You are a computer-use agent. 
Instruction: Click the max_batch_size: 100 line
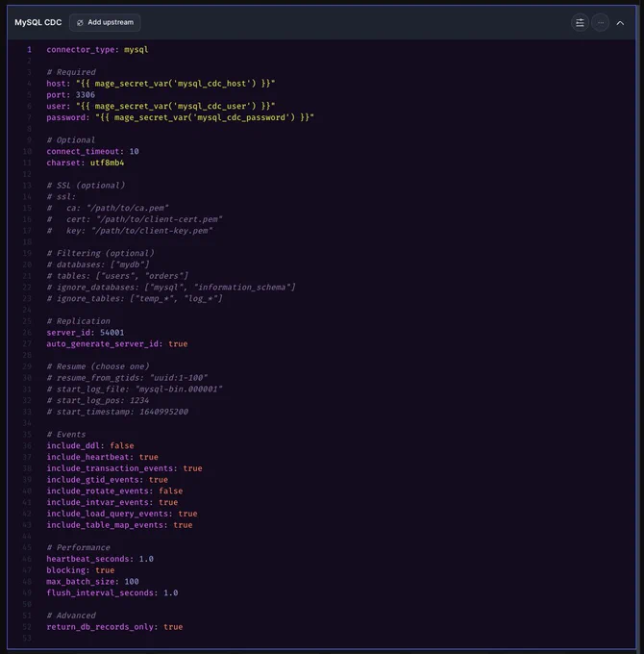tap(92, 582)
